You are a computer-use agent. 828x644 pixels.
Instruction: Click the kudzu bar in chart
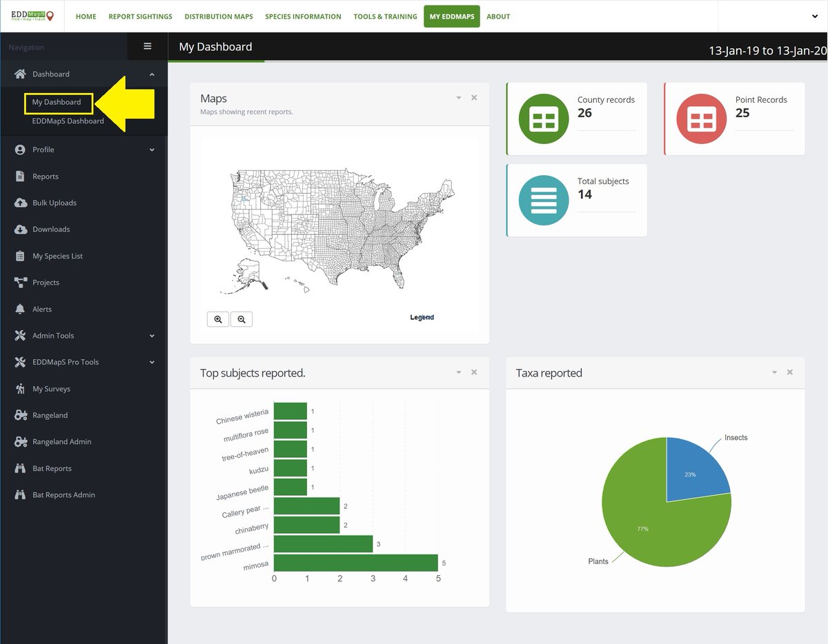(290, 468)
